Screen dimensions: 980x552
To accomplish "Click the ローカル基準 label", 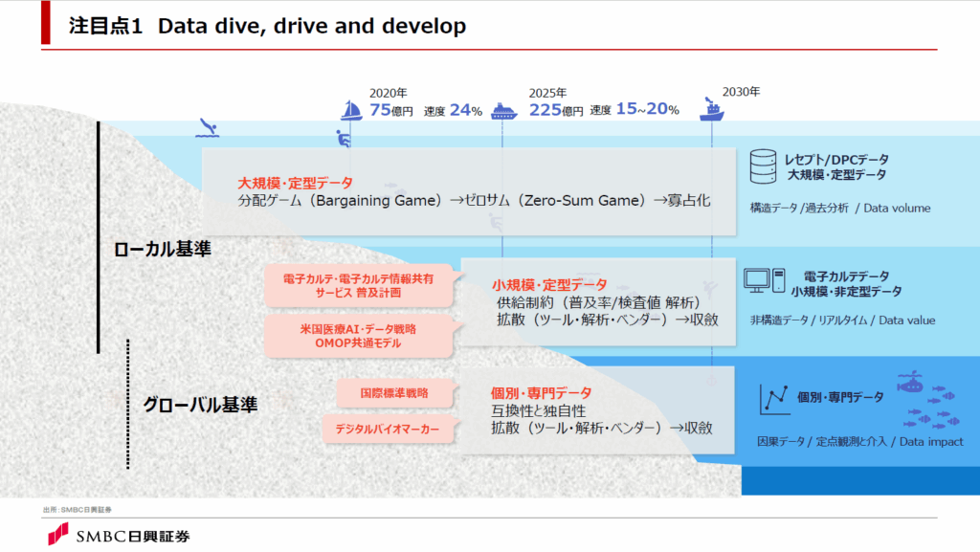I will pyautogui.click(x=162, y=250).
